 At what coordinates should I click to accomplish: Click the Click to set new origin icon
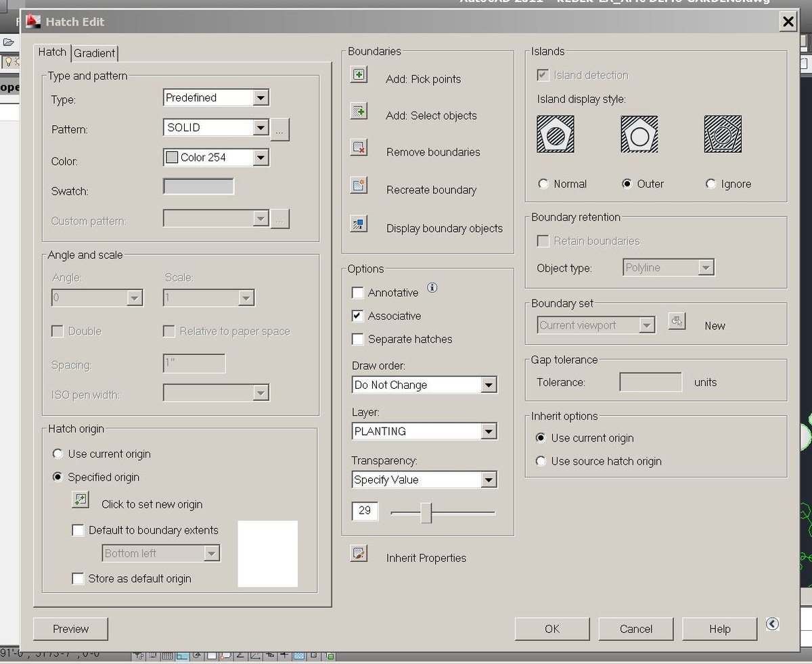[81, 499]
